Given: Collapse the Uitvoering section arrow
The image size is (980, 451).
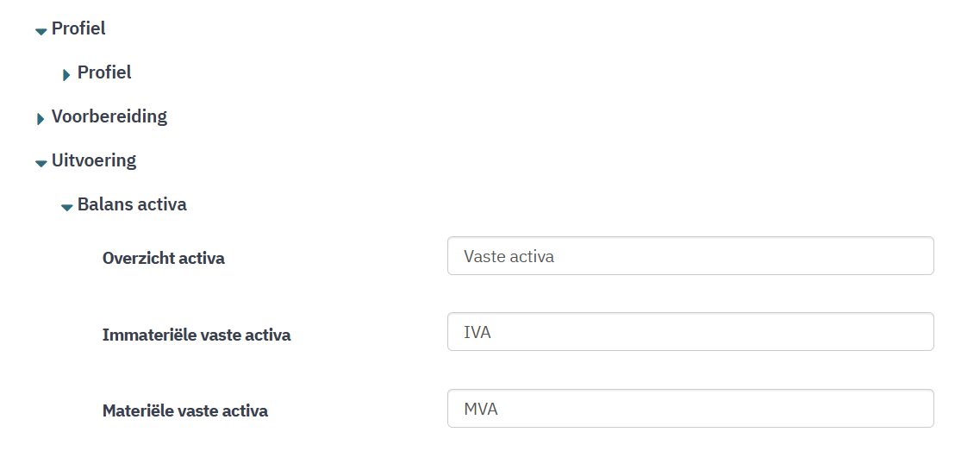Looking at the screenshot, I should (41, 163).
